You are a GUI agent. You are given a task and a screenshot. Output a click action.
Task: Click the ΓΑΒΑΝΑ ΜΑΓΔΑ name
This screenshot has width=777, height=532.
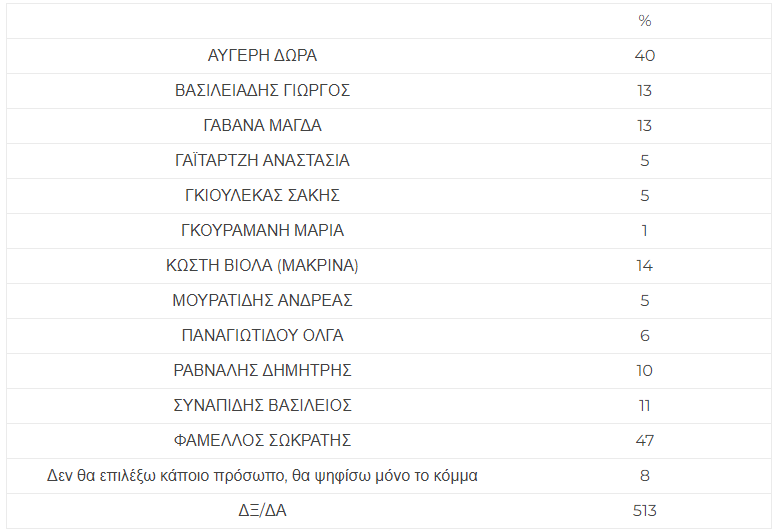click(x=262, y=126)
